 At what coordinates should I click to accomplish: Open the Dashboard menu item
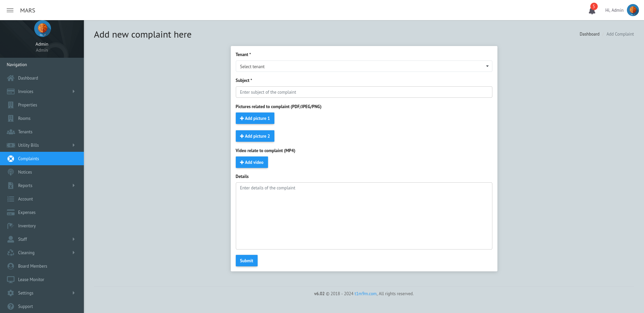42,78
